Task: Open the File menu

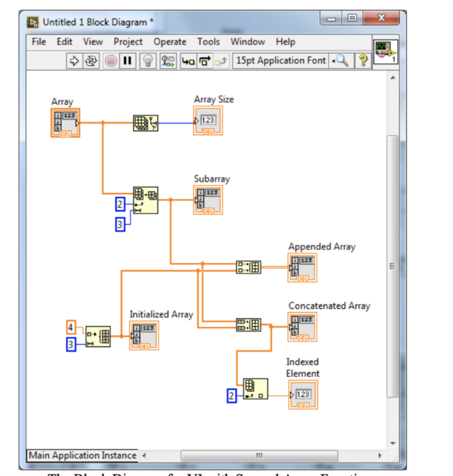Action: [x=39, y=41]
